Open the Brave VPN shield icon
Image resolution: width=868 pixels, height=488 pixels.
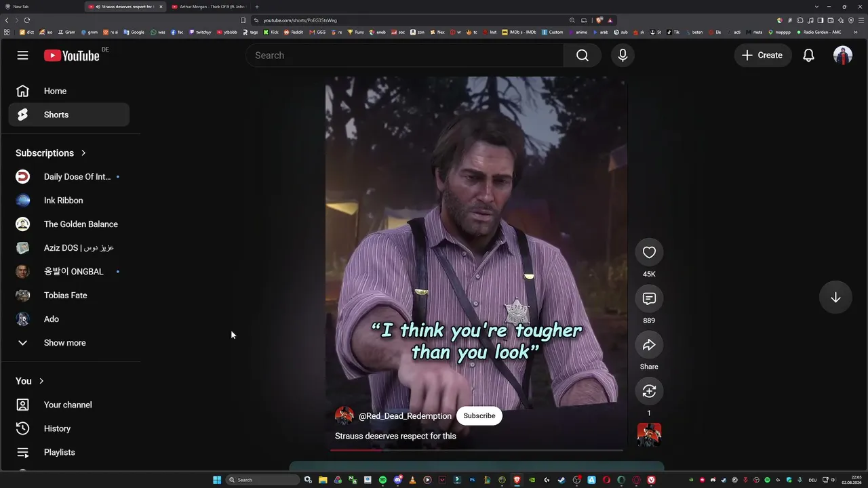point(851,20)
